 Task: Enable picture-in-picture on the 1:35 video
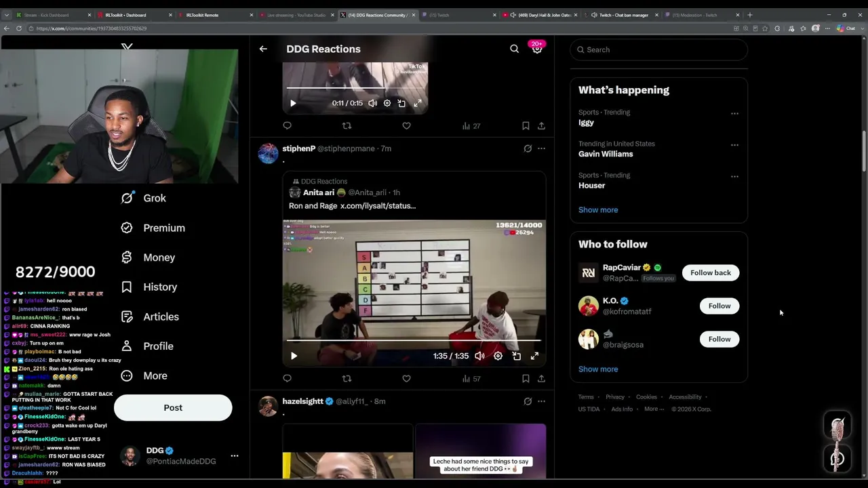click(x=517, y=356)
